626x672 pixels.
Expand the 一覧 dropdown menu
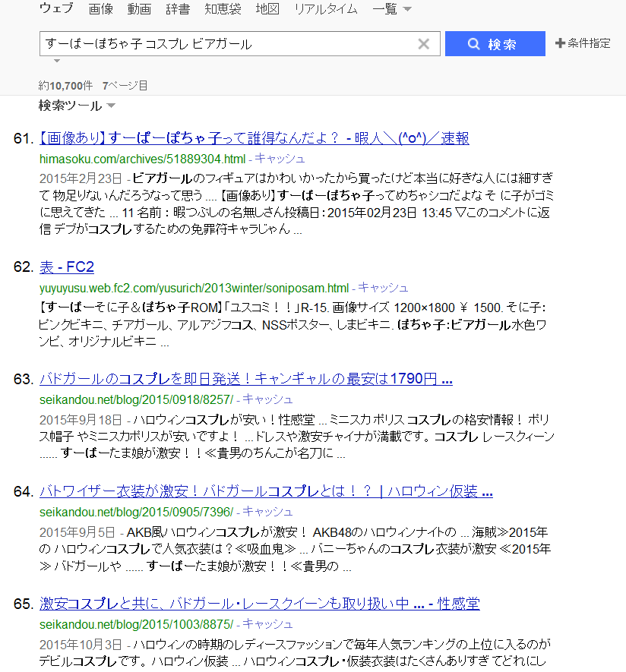[x=392, y=10]
